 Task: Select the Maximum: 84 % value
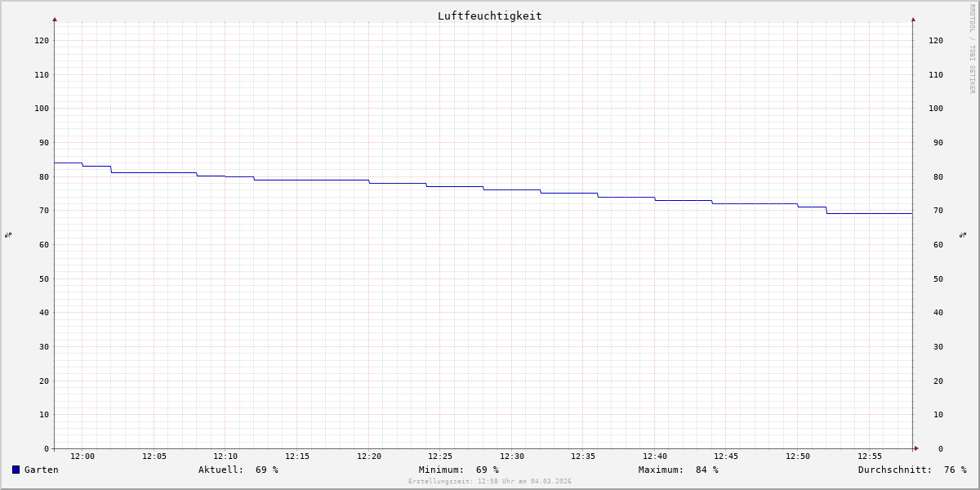[x=679, y=470]
